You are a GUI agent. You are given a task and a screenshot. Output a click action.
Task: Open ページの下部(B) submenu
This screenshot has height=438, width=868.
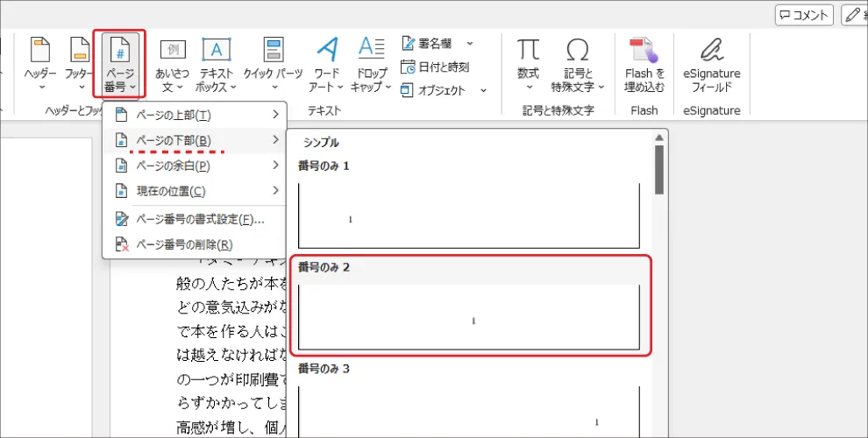tap(195, 140)
